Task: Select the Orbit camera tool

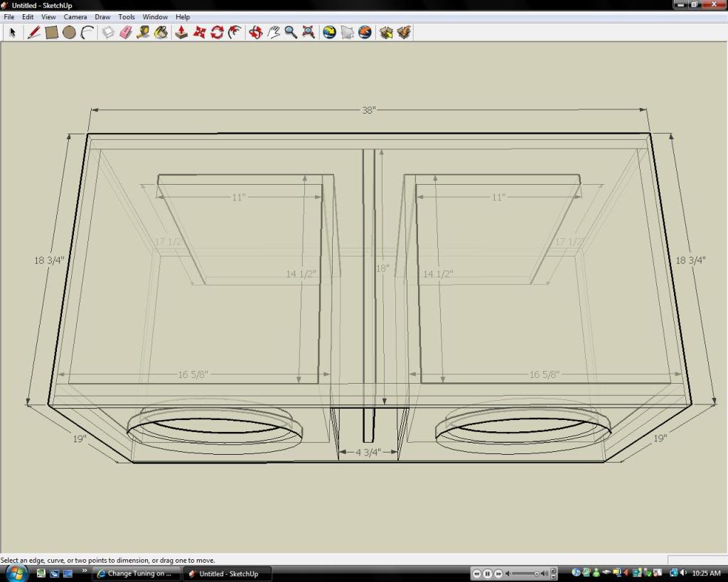Action: pyautogui.click(x=255, y=33)
